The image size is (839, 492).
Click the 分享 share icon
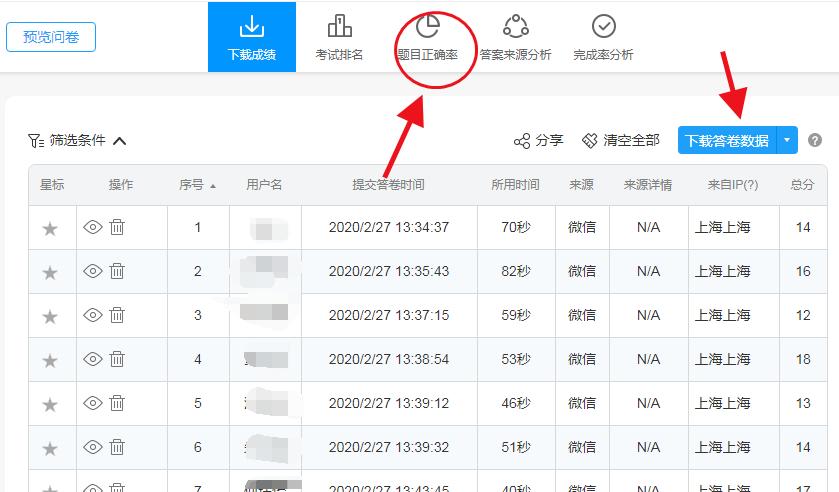pyautogui.click(x=522, y=141)
